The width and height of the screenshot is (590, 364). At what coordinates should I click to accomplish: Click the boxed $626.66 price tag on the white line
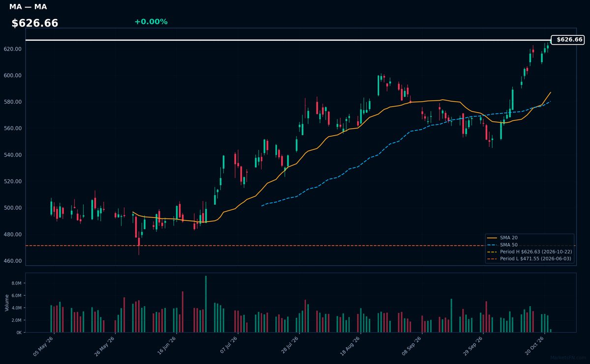point(568,40)
